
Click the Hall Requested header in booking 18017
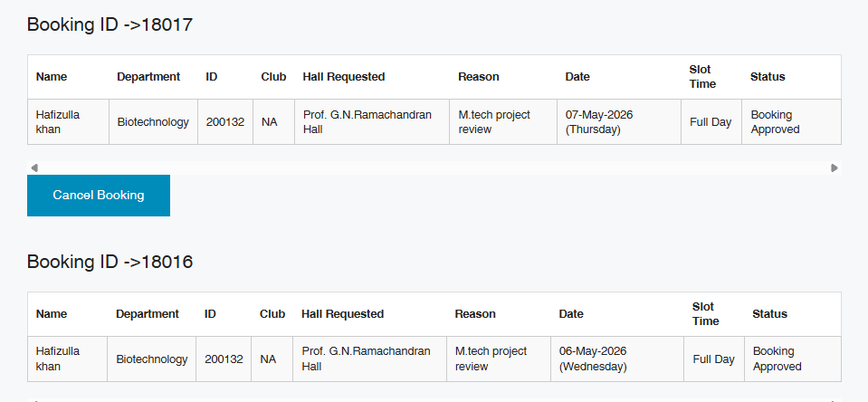344,77
